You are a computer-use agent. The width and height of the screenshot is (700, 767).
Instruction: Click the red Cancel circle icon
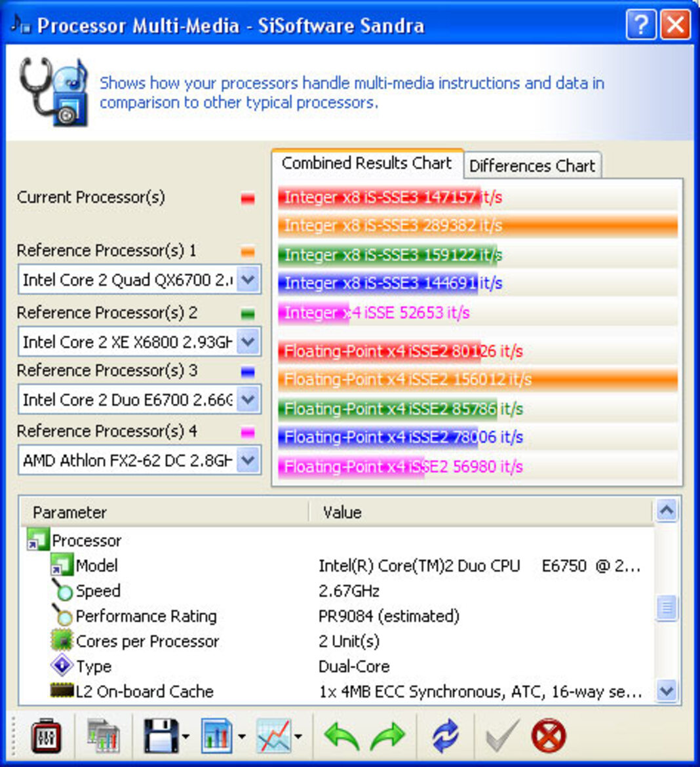point(549,735)
